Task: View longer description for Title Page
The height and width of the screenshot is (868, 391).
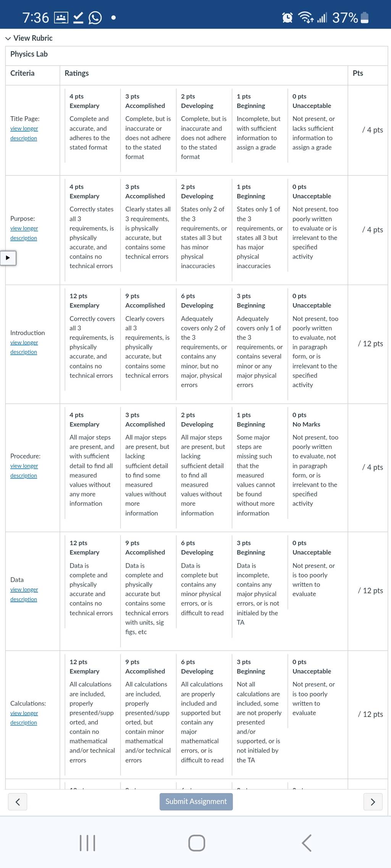Action: 24,133
